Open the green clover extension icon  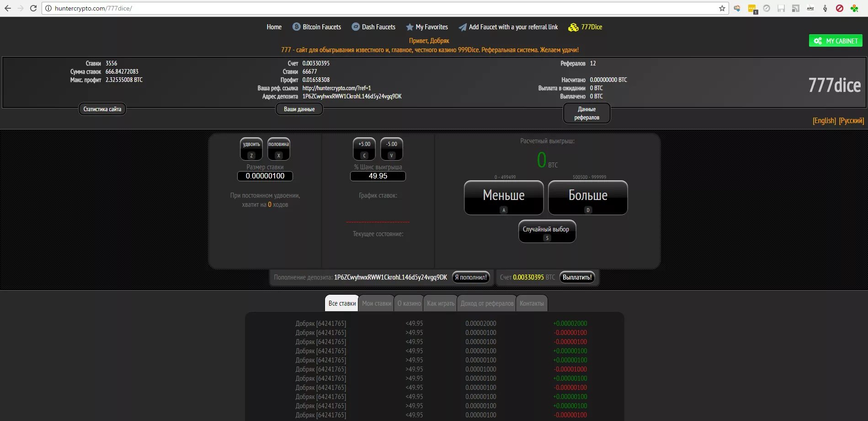(x=854, y=8)
